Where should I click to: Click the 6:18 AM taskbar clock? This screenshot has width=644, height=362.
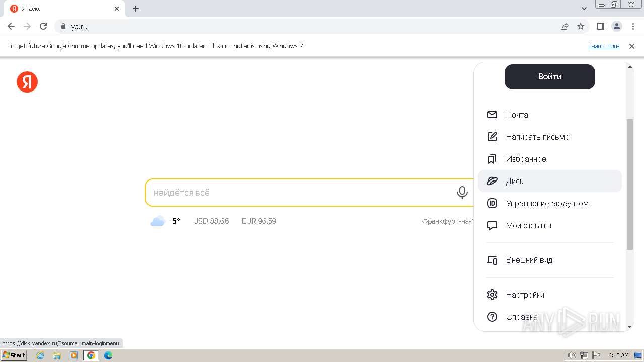point(618,355)
